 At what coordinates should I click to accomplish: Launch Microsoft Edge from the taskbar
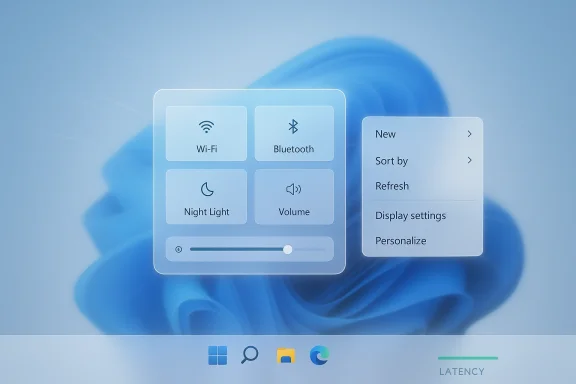pyautogui.click(x=319, y=355)
